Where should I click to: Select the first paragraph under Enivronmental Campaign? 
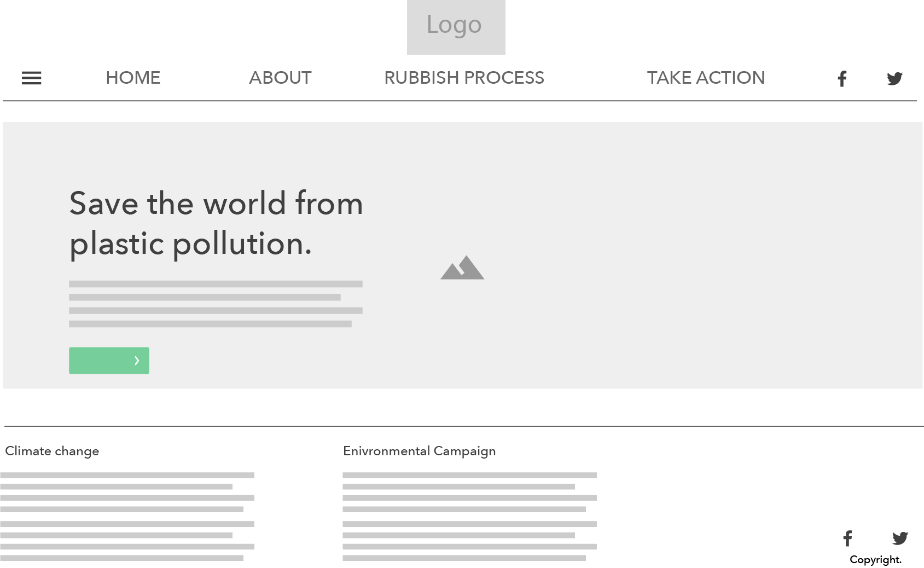click(x=469, y=492)
